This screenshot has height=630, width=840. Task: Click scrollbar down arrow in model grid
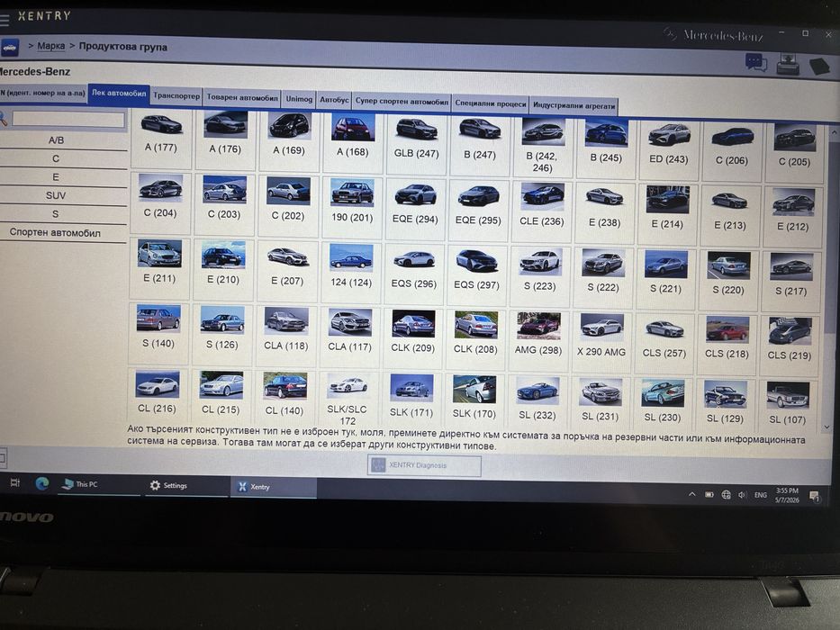(826, 427)
